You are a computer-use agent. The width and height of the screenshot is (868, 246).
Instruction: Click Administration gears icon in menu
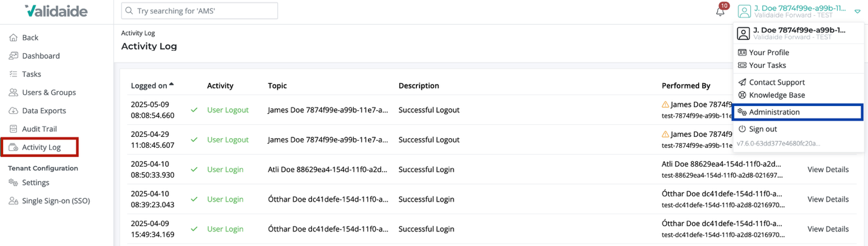tap(742, 112)
